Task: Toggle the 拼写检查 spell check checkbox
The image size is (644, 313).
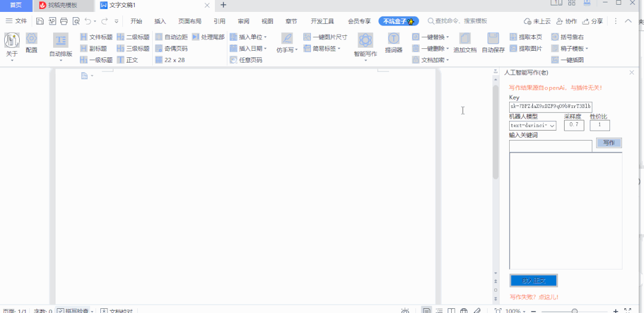Action: 61,311
